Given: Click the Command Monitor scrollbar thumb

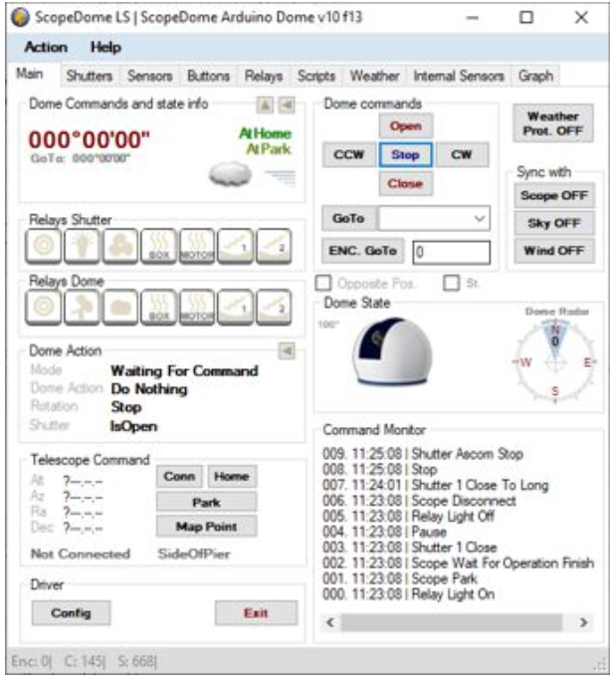Looking at the screenshot, I should (x=451, y=623).
